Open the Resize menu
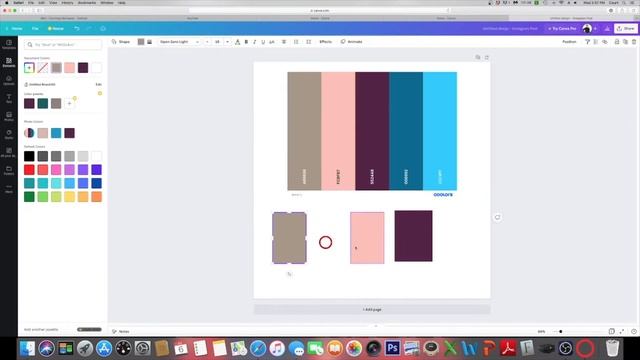The width and height of the screenshot is (640, 360). tap(56, 29)
